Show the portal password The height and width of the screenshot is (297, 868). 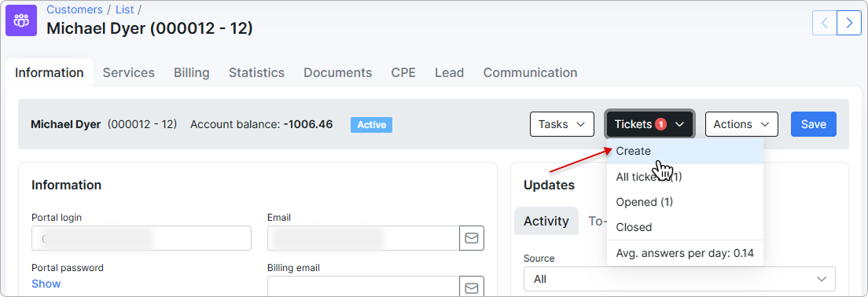(x=46, y=284)
